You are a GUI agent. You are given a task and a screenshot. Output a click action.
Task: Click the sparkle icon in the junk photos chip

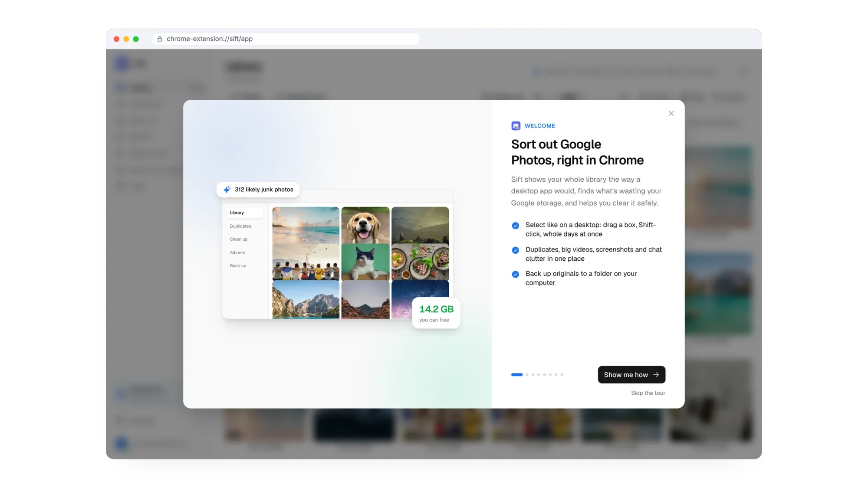(227, 190)
